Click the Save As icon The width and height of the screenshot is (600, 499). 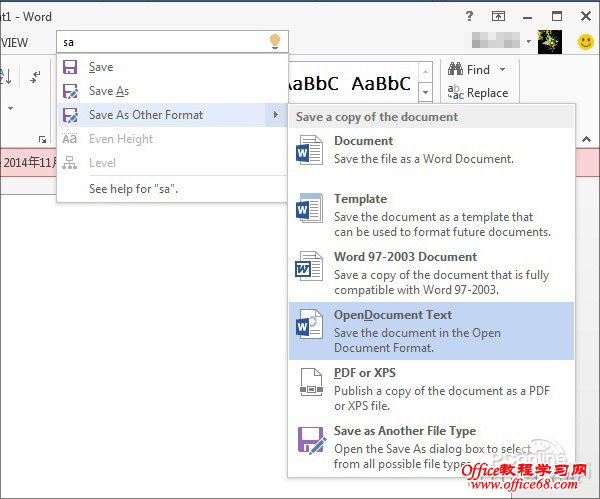pyautogui.click(x=70, y=91)
